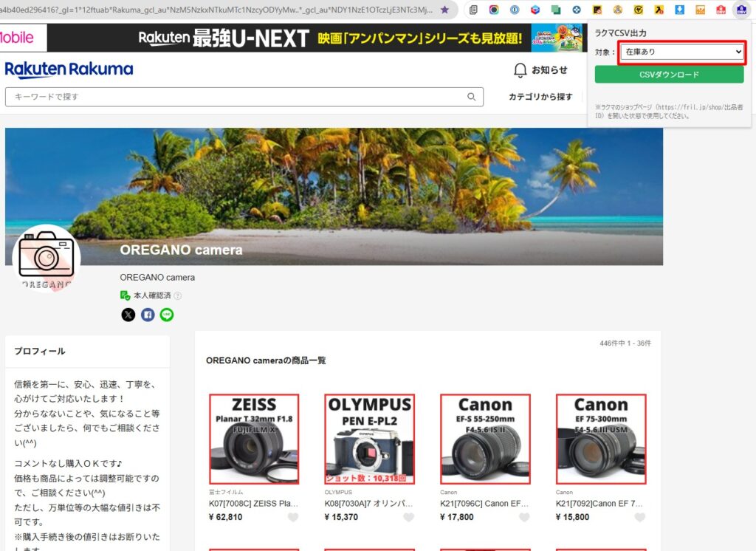Favorite the ZEISS Planar lens listing
This screenshot has width=756, height=551.
tap(293, 517)
